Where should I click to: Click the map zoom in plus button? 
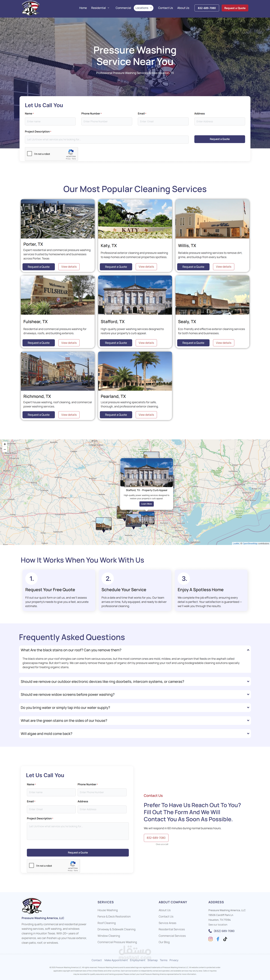coord(4,444)
